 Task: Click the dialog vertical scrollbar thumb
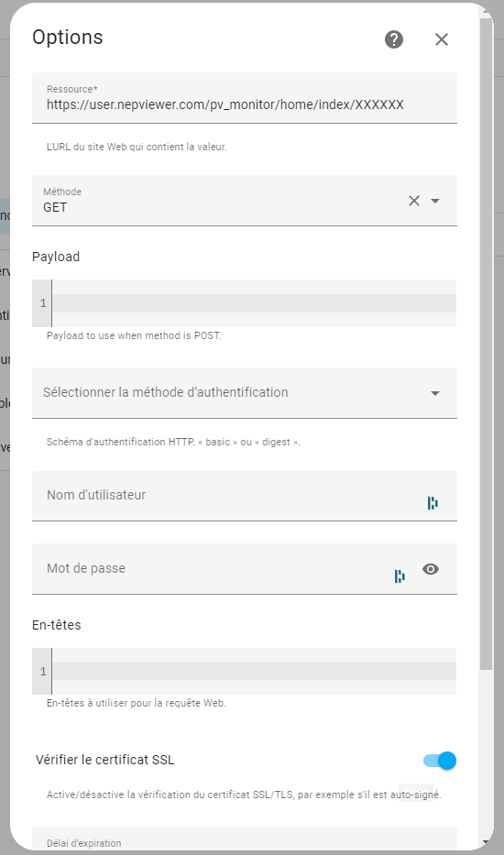487,344
